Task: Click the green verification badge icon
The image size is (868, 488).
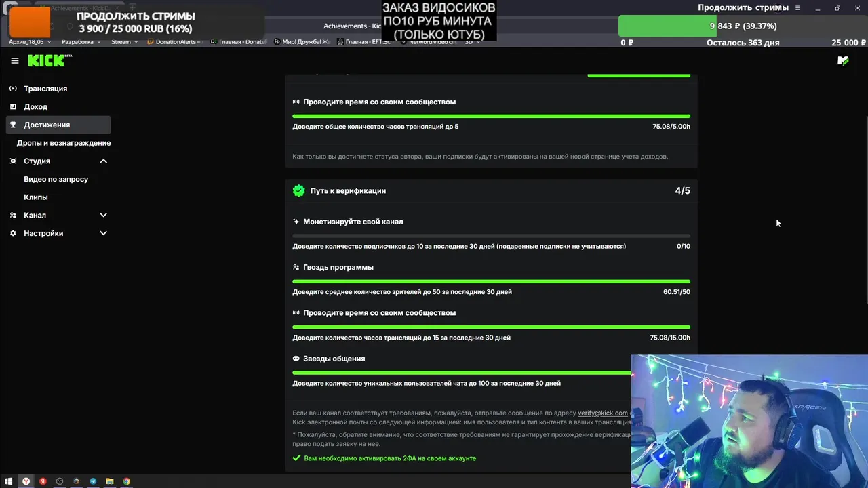Action: [x=298, y=191]
